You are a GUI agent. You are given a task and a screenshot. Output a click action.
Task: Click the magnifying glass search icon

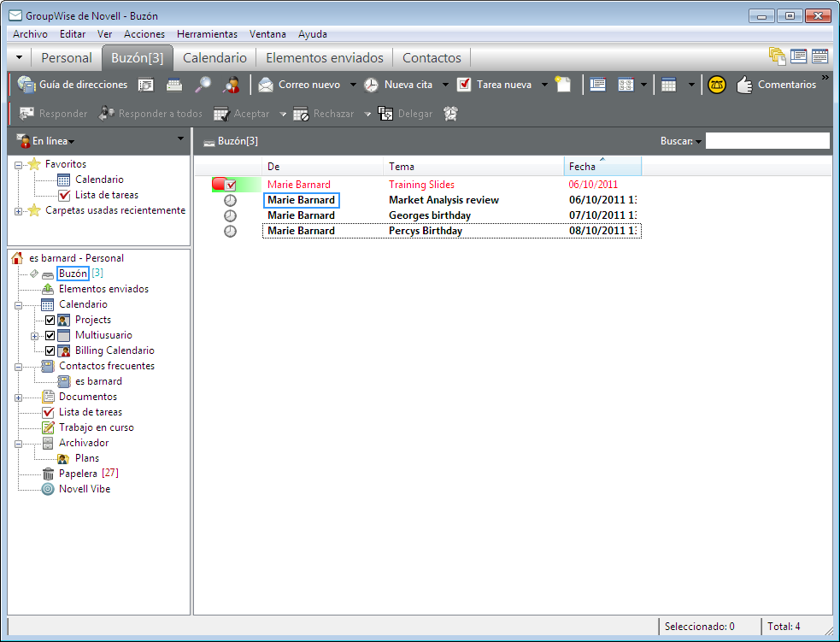pos(203,85)
